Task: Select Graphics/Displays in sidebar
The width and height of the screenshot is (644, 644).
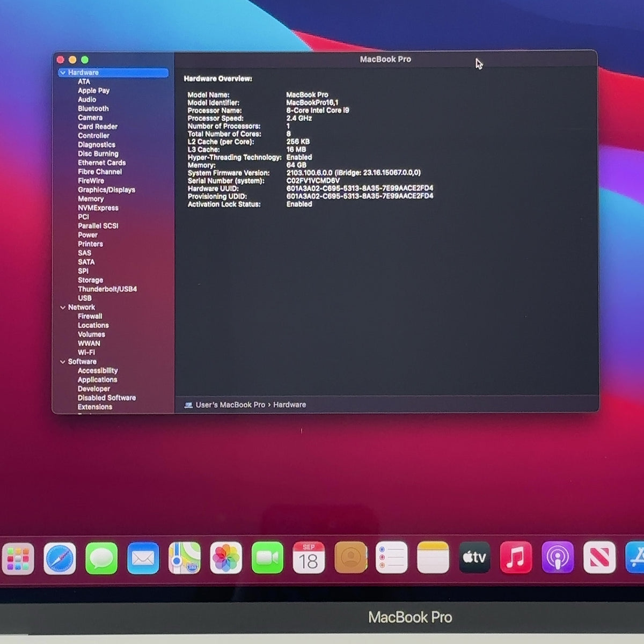Action: tap(106, 190)
